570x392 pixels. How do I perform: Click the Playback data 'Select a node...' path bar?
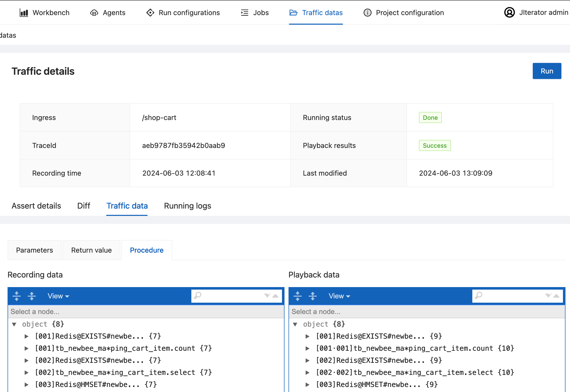[x=427, y=312]
